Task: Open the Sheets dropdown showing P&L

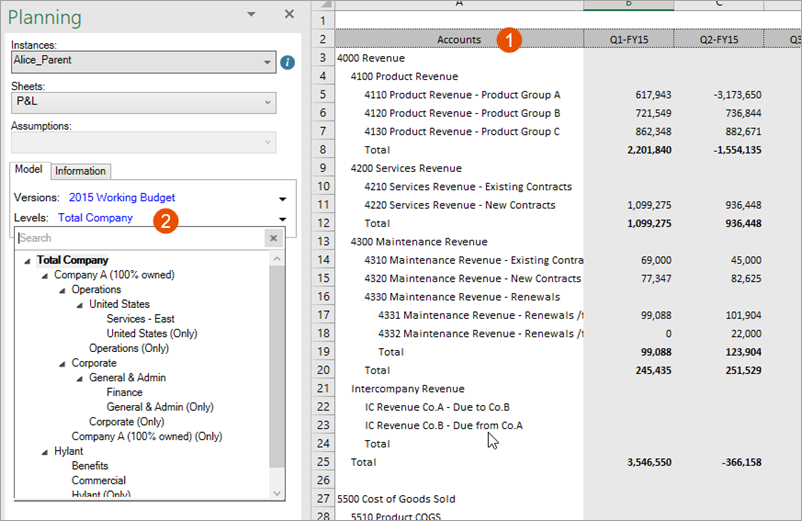Action: point(143,102)
